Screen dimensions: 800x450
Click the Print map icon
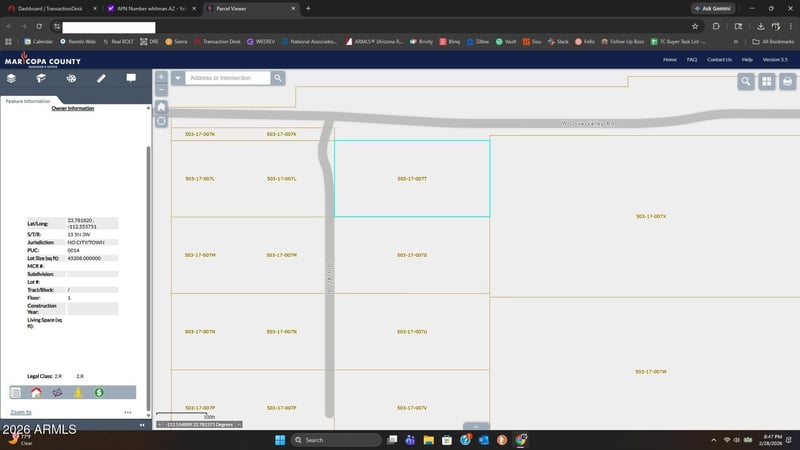(787, 82)
